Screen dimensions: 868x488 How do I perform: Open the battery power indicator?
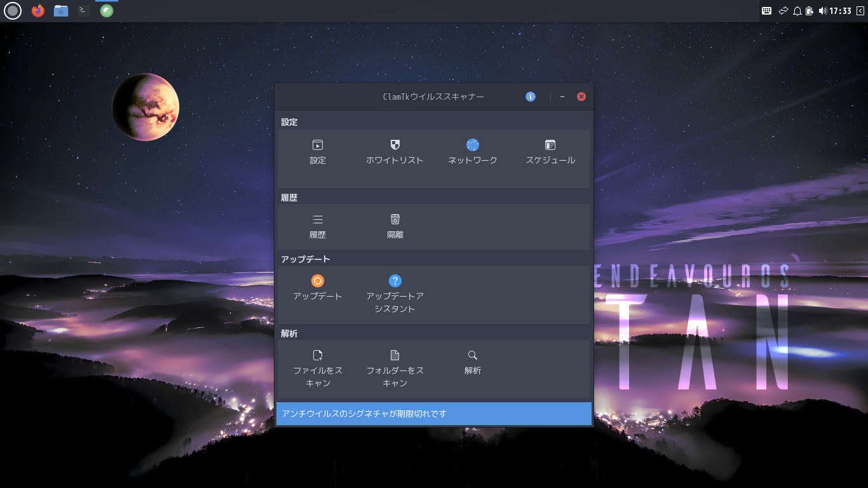click(x=810, y=11)
